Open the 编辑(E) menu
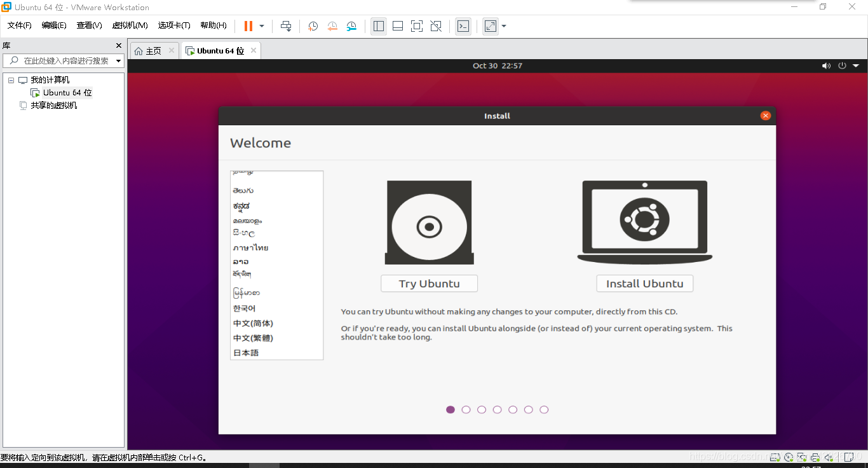 (x=54, y=25)
